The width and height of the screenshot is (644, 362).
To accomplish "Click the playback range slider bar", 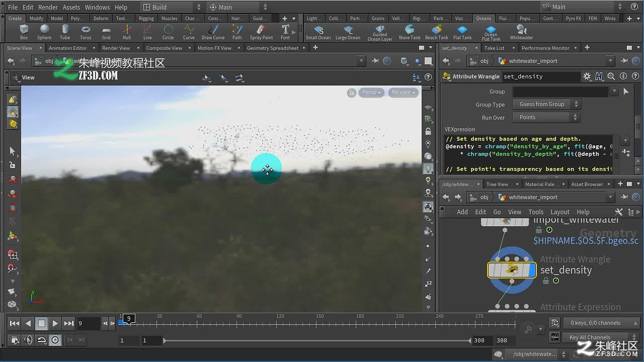I will [x=317, y=340].
